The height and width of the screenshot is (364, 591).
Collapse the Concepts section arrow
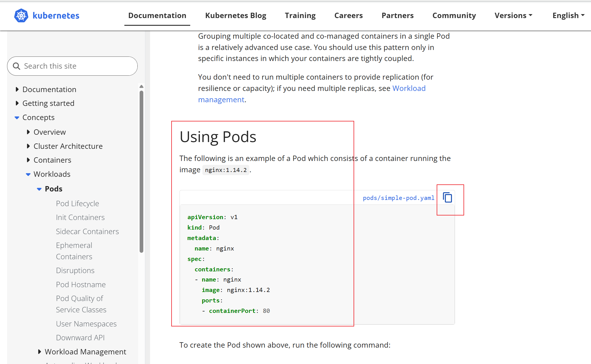[17, 117]
